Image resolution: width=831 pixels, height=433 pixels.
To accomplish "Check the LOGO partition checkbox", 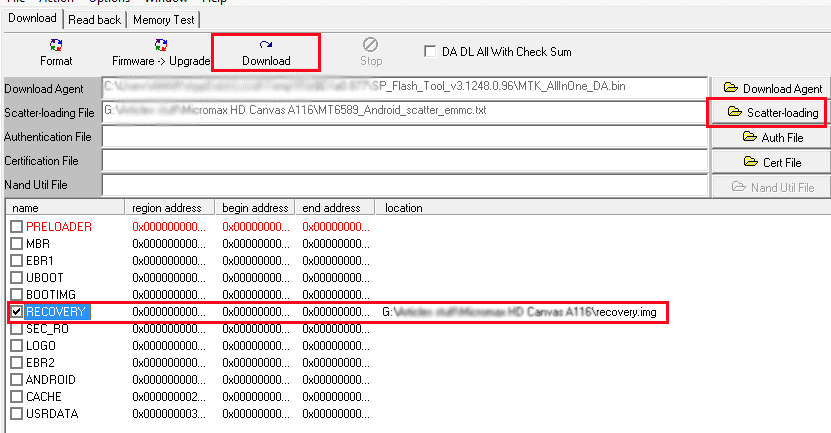I will click(16, 346).
